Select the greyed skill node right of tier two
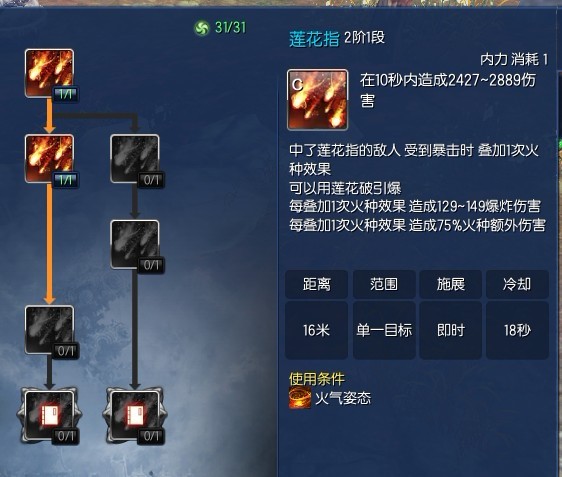 pos(135,159)
